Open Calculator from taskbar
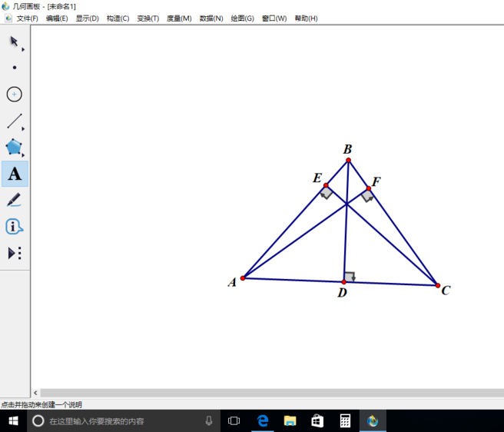Screen dimensions: 504x432 (345, 420)
